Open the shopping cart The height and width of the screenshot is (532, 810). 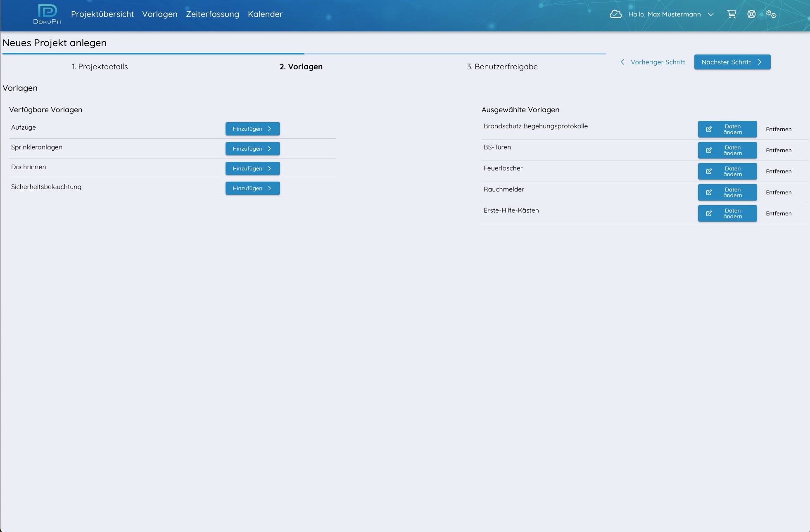[x=732, y=14]
